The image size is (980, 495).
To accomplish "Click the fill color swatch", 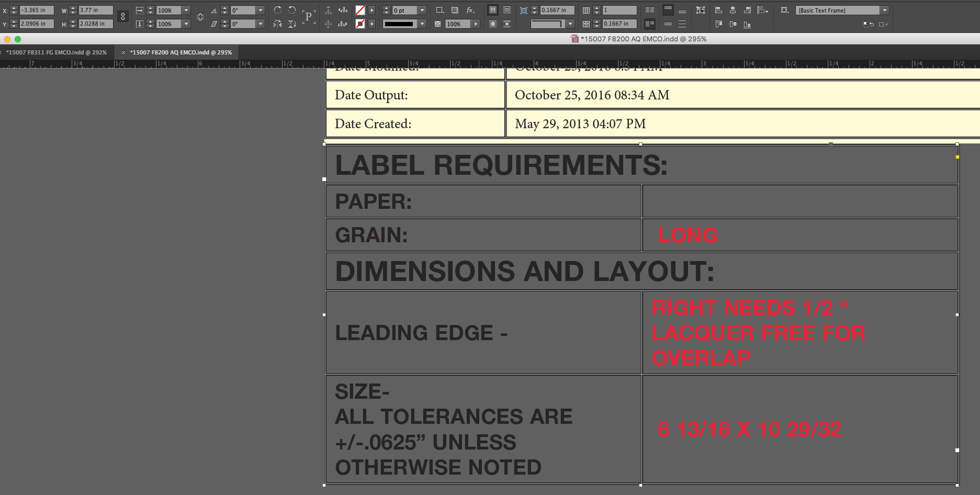I will click(360, 10).
